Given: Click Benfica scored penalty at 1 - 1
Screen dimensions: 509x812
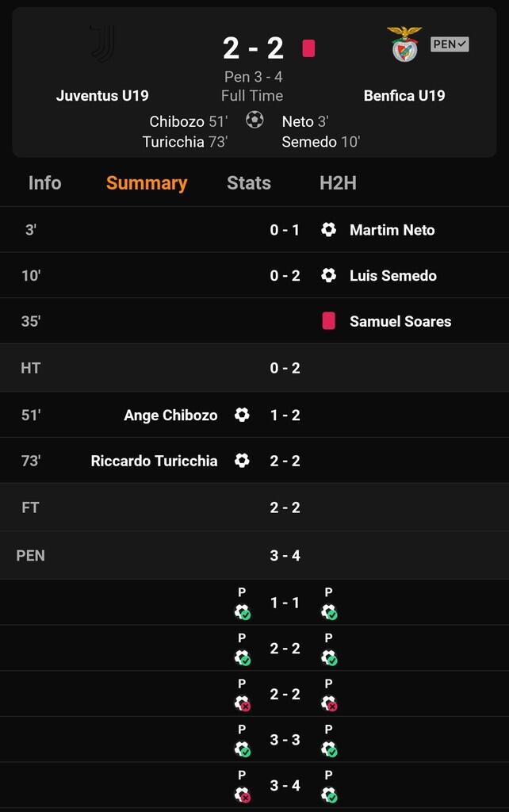Looking at the screenshot, I should 328,611.
